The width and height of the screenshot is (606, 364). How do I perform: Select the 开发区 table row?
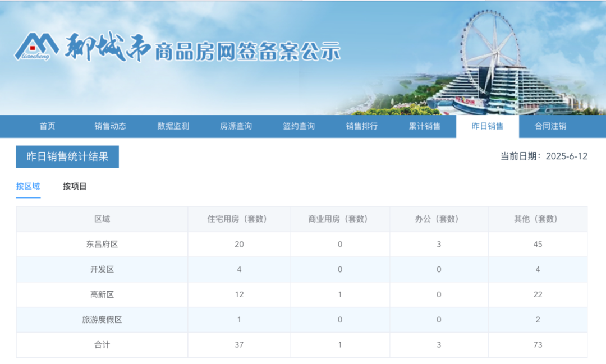[x=102, y=269]
